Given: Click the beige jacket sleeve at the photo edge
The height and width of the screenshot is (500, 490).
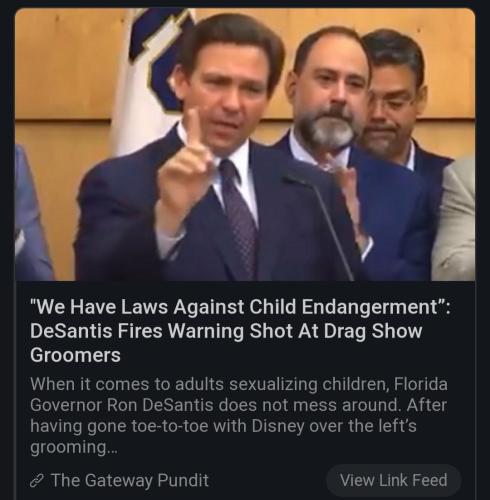Looking at the screenshot, I should pyautogui.click(x=455, y=220).
